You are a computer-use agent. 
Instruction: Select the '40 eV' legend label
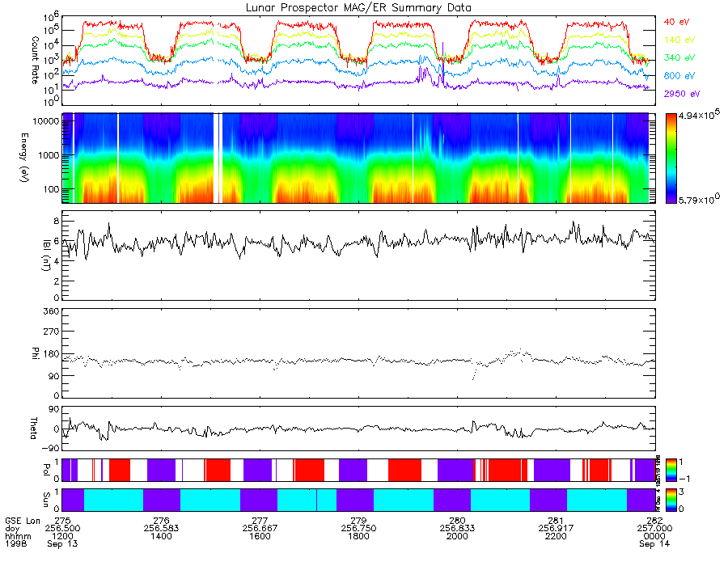coord(676,22)
